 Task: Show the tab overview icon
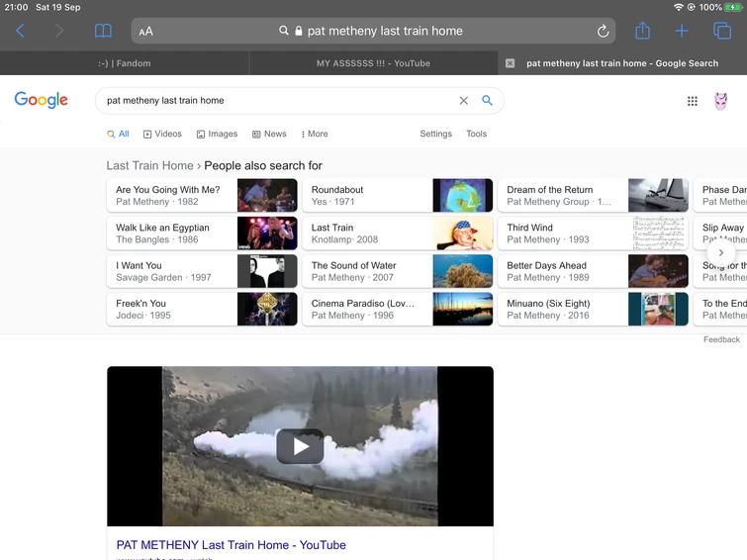(722, 31)
